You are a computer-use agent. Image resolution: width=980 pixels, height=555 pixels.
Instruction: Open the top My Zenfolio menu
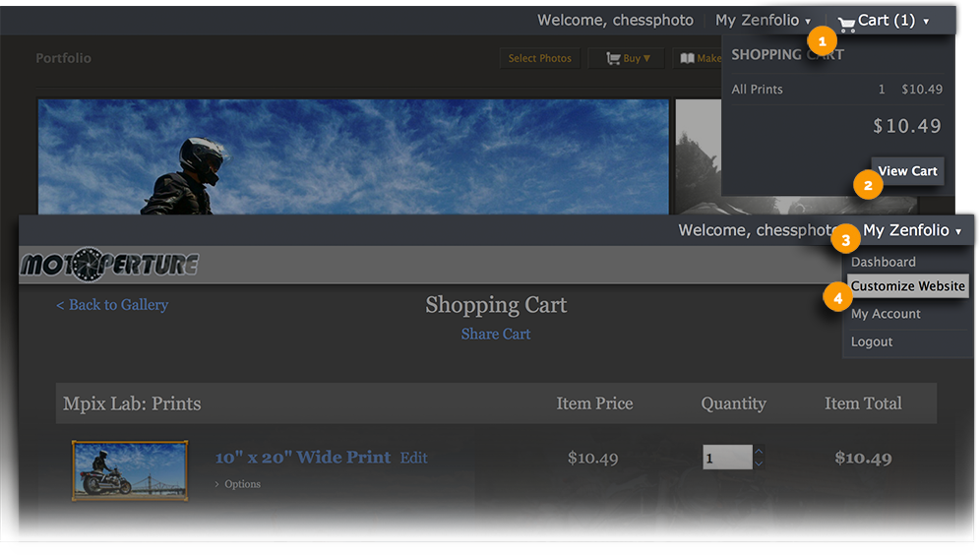click(x=763, y=21)
